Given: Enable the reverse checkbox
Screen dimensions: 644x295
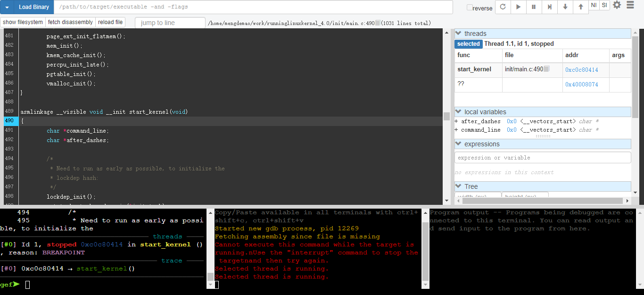Looking at the screenshot, I should (470, 8).
